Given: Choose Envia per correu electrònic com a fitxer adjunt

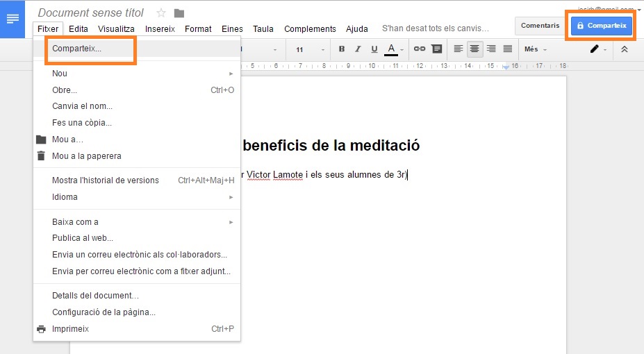Looking at the screenshot, I should [137, 271].
